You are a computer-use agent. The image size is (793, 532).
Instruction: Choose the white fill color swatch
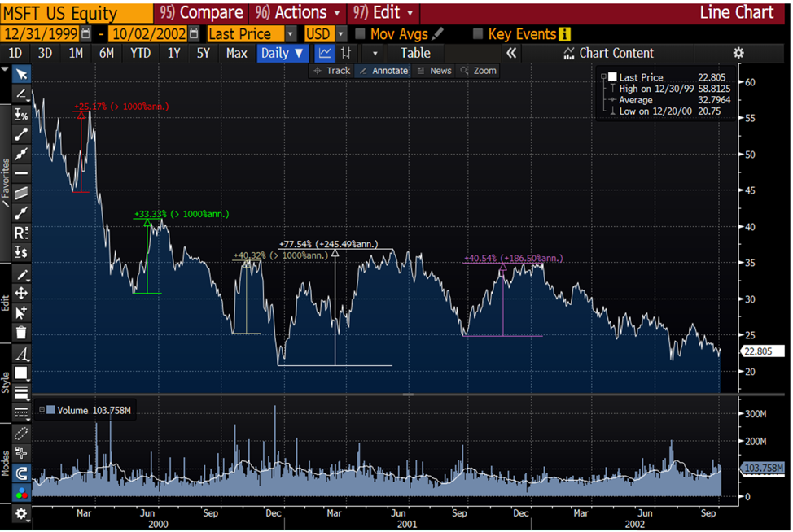pos(20,373)
